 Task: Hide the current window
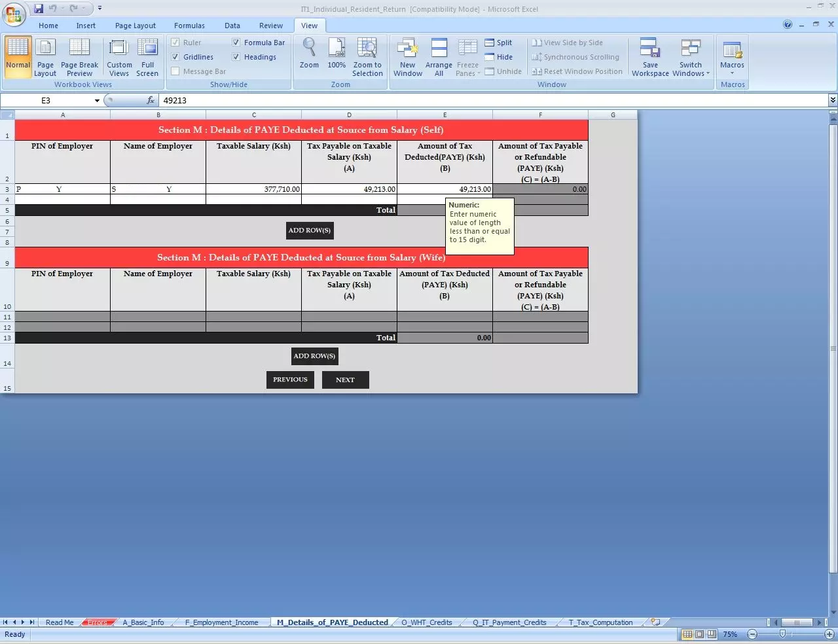coord(498,57)
